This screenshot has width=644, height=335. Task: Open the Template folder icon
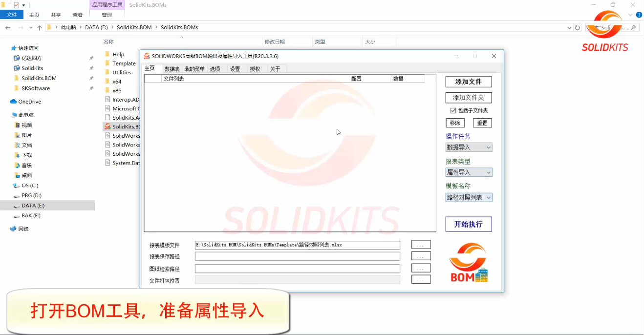(107, 63)
